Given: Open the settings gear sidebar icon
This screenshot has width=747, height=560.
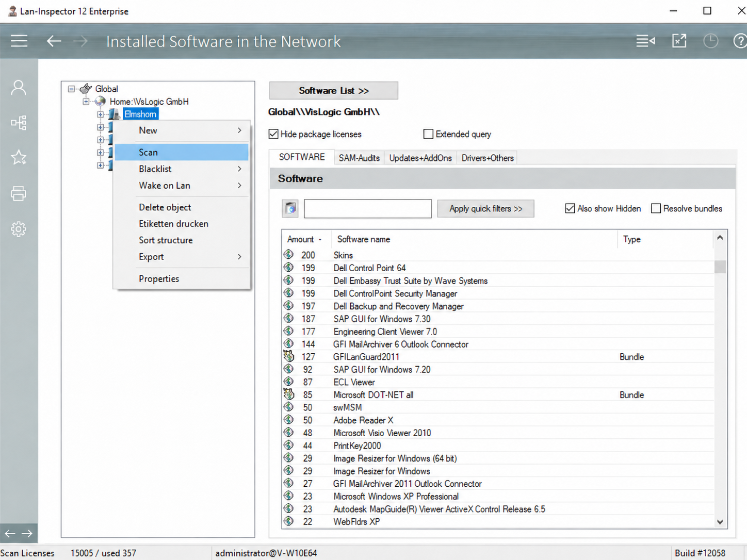Looking at the screenshot, I should [19, 229].
